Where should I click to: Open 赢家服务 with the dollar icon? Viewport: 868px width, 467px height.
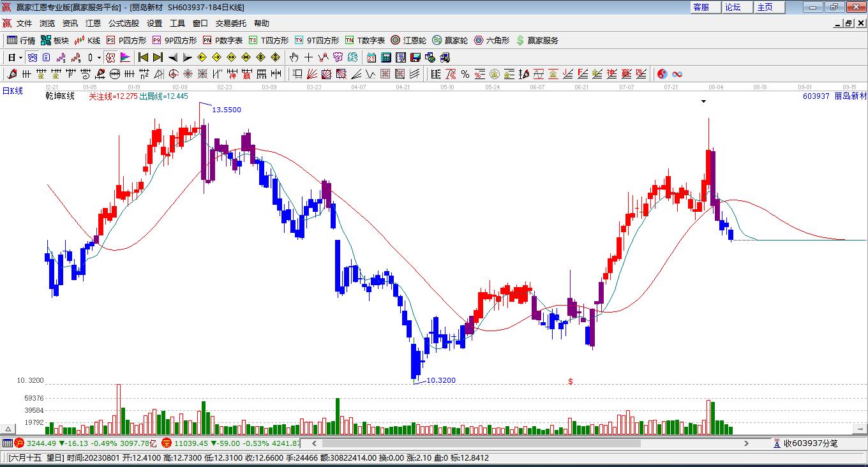click(537, 40)
